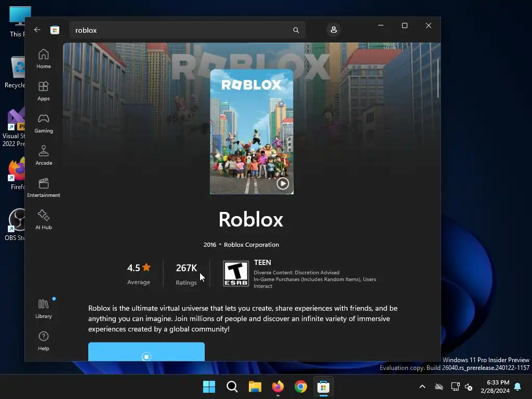
Task: Click the TEEN rating label
Action: 262,262
